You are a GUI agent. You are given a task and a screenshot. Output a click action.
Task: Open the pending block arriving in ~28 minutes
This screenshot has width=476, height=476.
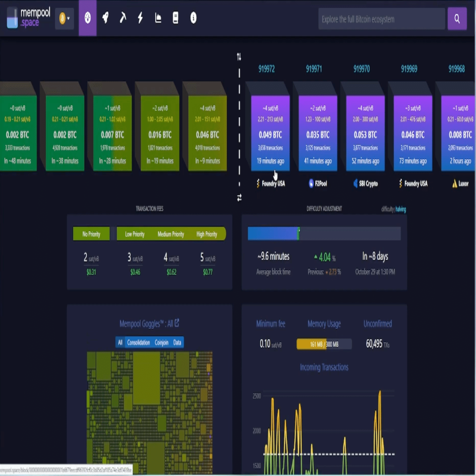pos(112,133)
